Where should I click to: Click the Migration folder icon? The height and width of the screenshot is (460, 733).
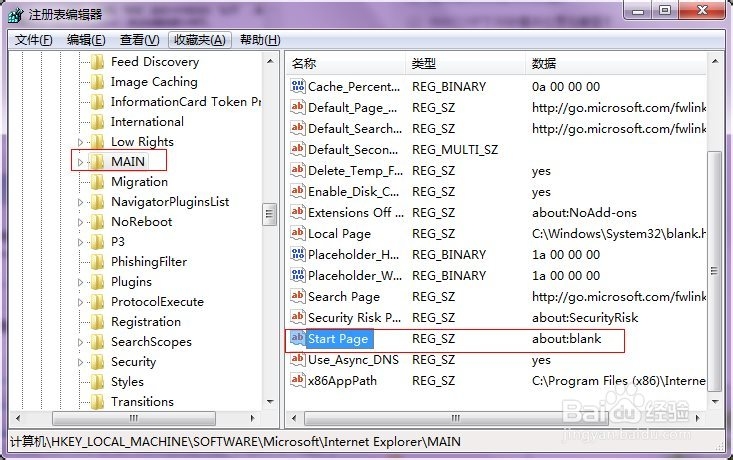coord(97,182)
